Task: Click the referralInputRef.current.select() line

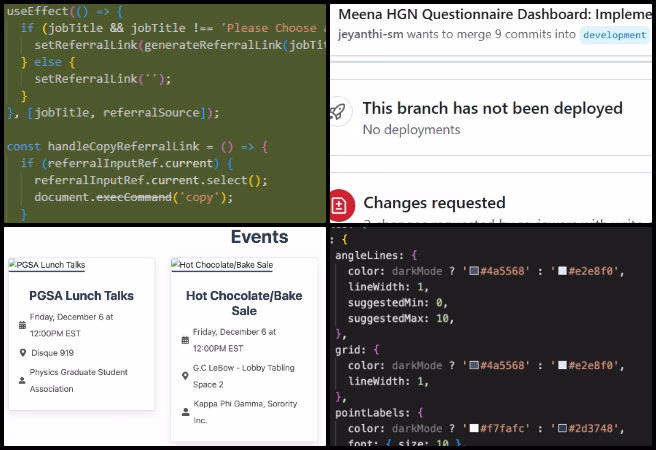Action: coord(151,180)
